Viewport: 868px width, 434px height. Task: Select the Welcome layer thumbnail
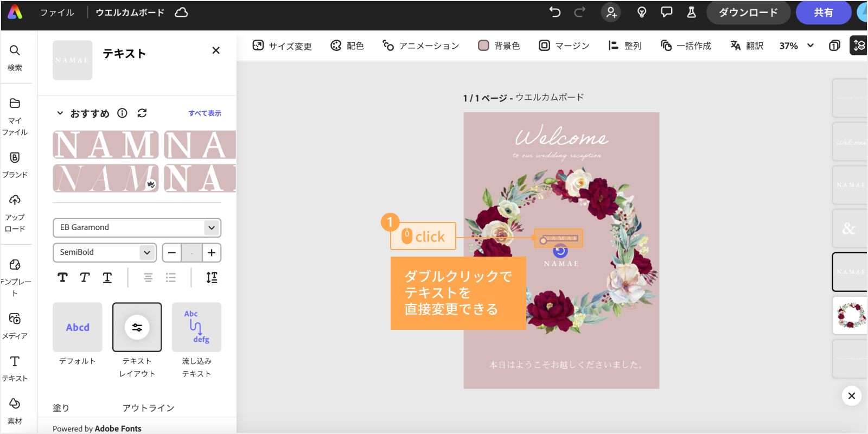point(851,142)
